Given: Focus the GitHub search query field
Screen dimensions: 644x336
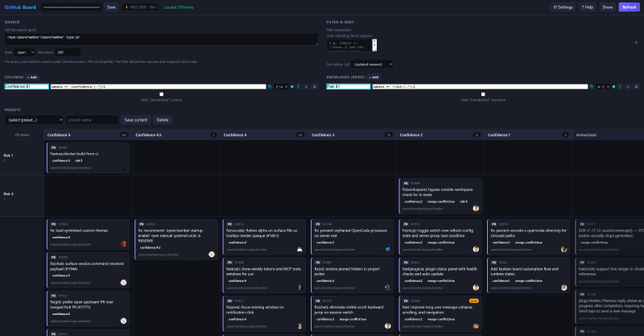Looking at the screenshot, I should tap(161, 39).
